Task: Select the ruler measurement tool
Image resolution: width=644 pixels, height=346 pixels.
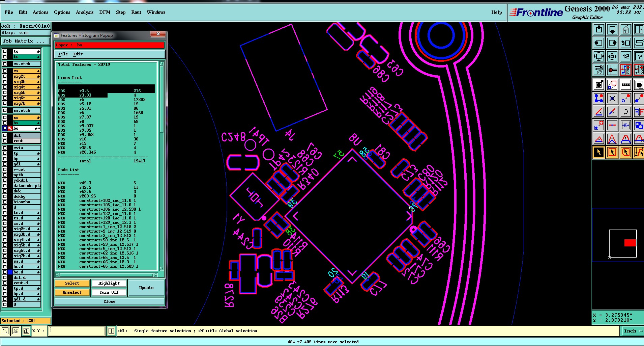Action: click(x=626, y=85)
